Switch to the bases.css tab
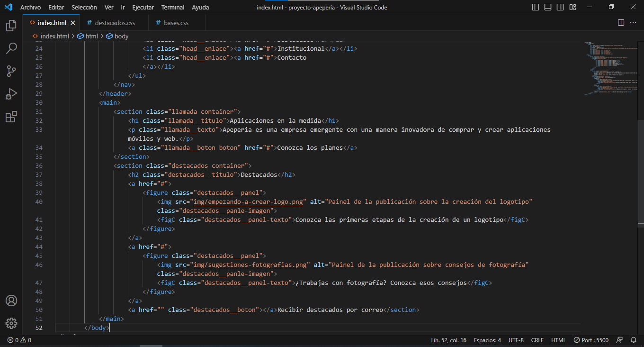 point(176,23)
